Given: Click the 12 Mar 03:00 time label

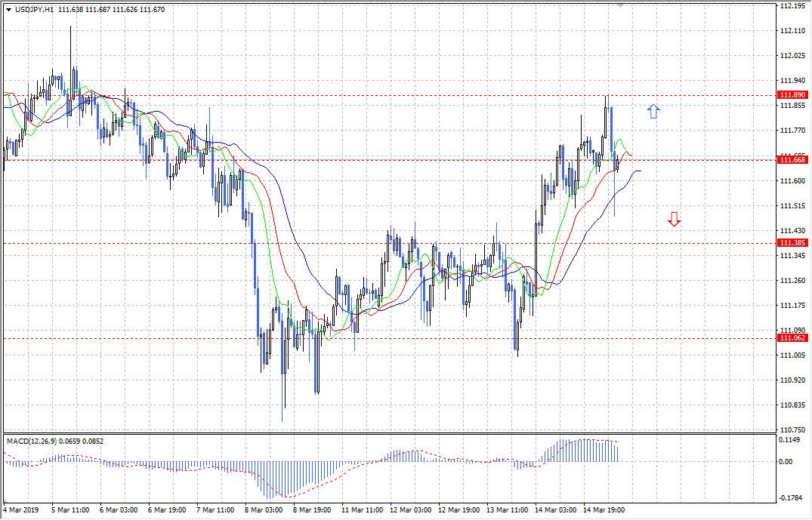Looking at the screenshot, I should [x=411, y=510].
